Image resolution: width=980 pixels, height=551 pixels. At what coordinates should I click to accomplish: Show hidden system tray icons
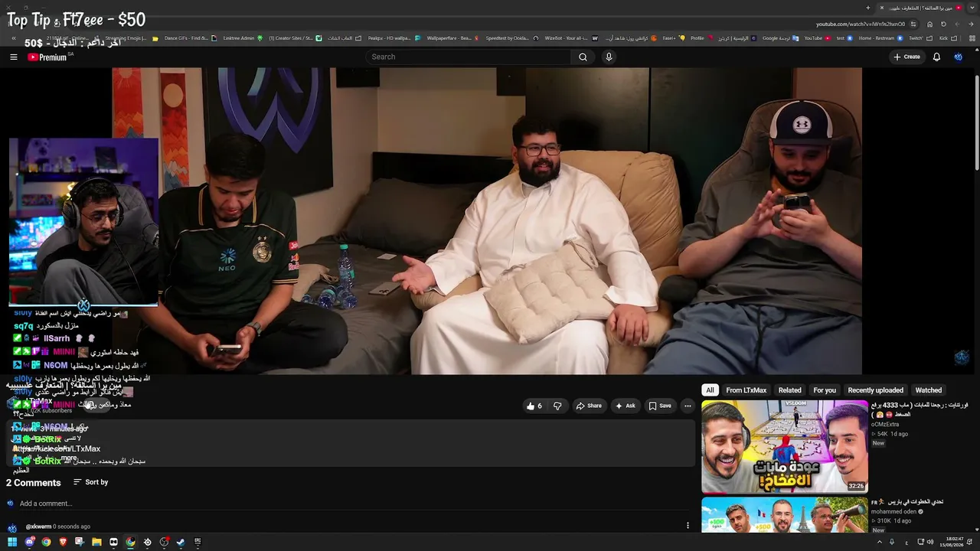pyautogui.click(x=880, y=543)
